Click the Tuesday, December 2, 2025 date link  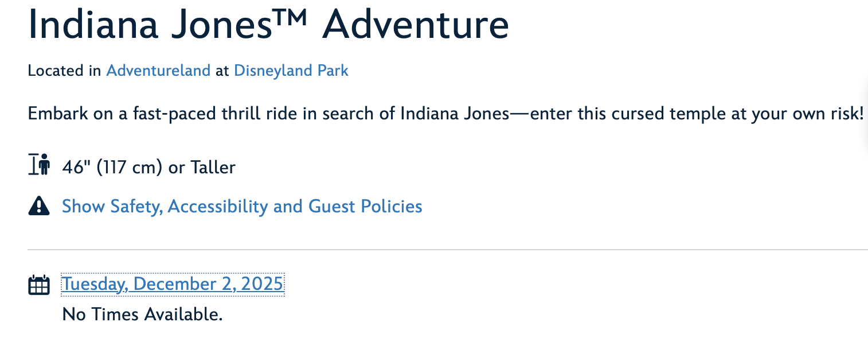pyautogui.click(x=172, y=284)
